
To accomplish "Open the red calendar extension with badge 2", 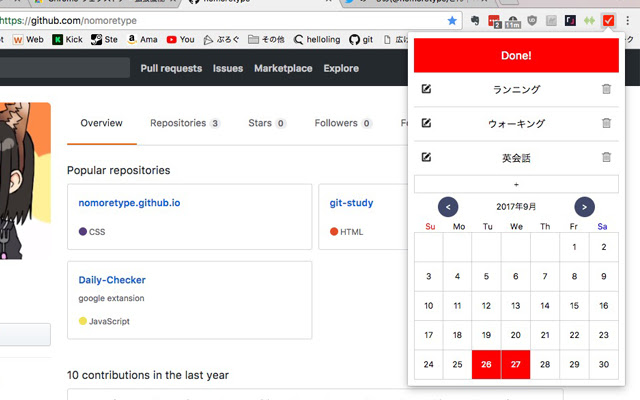I will click(494, 21).
